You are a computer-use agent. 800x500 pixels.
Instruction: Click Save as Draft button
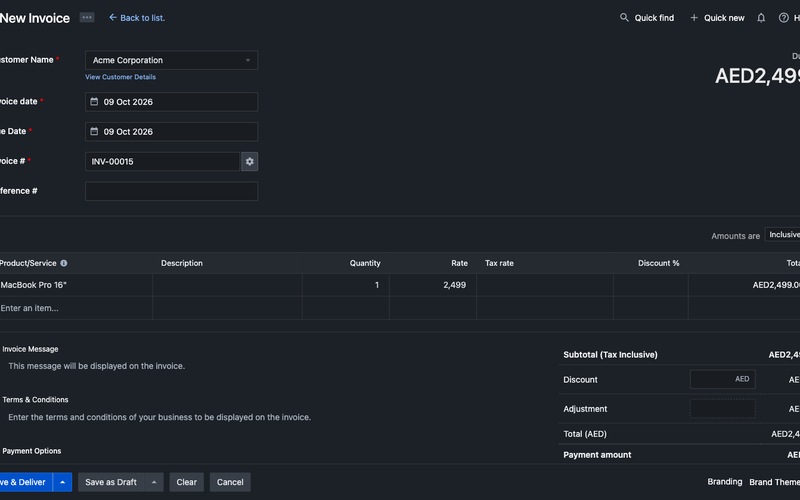coord(111,482)
